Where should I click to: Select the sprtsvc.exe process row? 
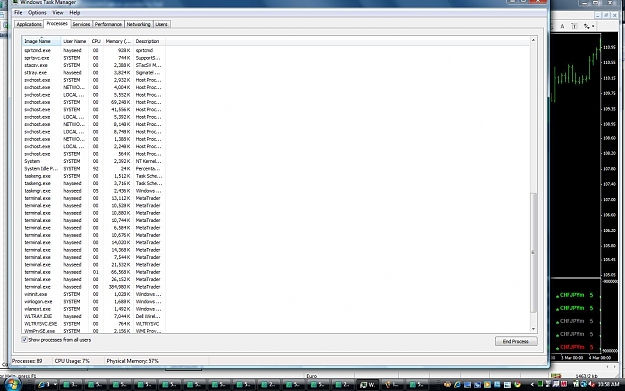[x=93, y=58]
